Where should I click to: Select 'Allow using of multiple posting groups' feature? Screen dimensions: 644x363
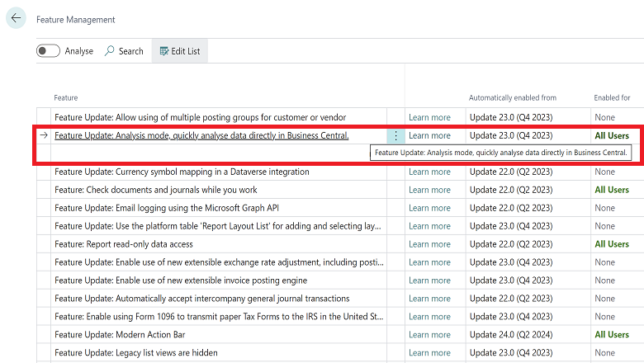(x=201, y=117)
